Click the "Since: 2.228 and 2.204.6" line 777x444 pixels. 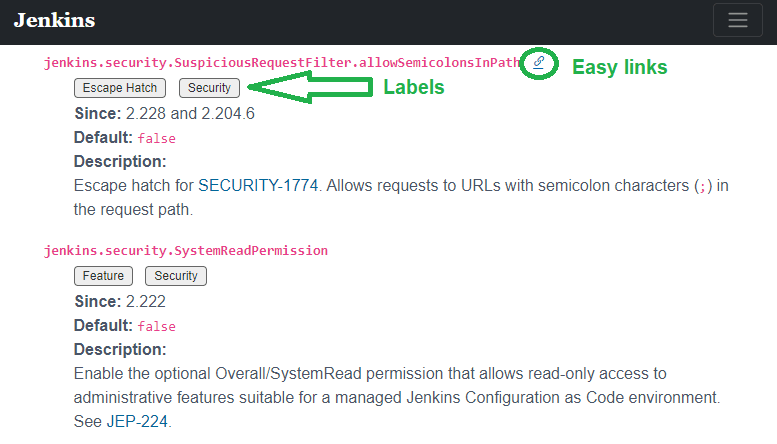(164, 114)
